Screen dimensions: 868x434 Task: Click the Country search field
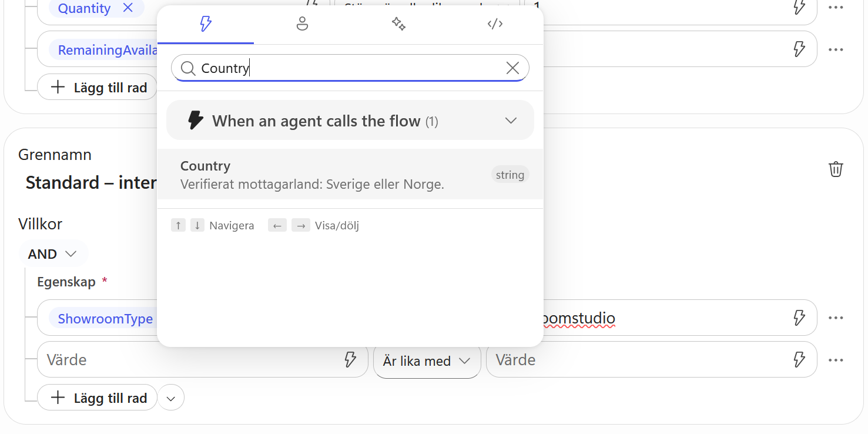coord(350,68)
